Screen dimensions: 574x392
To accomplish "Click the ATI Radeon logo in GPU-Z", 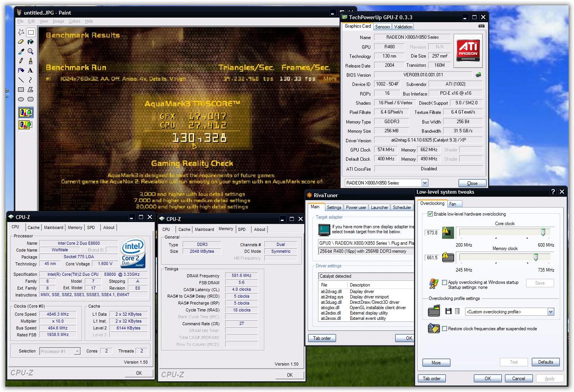I will point(468,50).
